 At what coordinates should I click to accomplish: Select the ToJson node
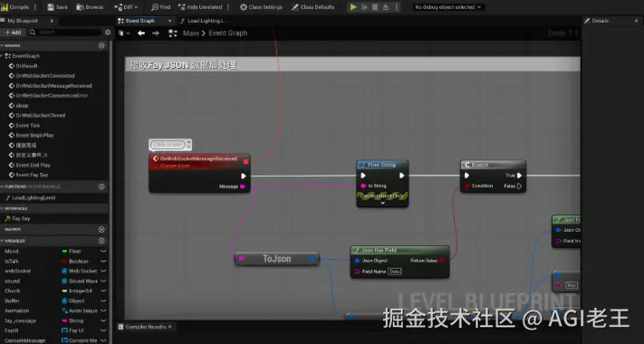(x=277, y=259)
